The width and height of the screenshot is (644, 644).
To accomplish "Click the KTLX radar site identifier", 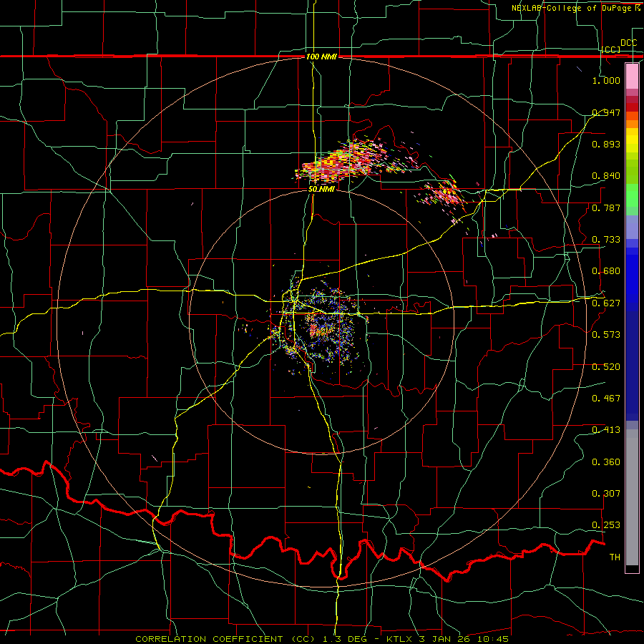I will tap(399, 639).
